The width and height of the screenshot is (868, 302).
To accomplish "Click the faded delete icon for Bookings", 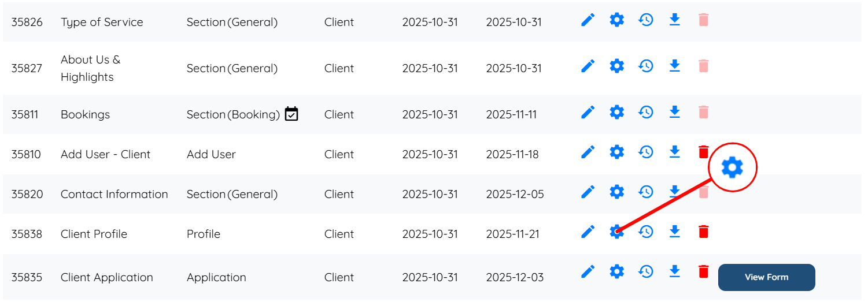I will click(703, 112).
